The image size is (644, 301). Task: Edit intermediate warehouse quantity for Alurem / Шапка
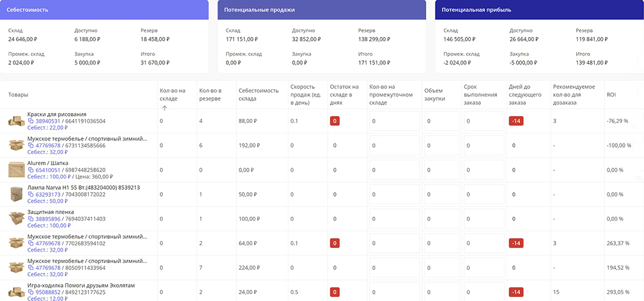tap(393, 170)
